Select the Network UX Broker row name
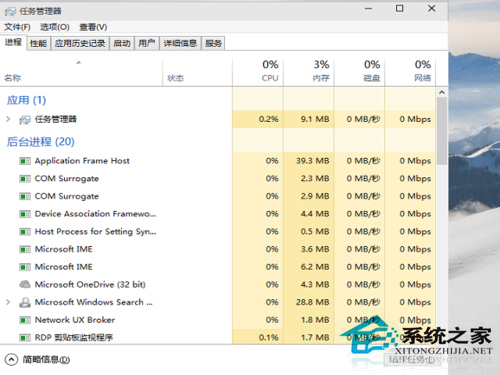Image resolution: width=500 pixels, height=375 pixels. click(75, 320)
